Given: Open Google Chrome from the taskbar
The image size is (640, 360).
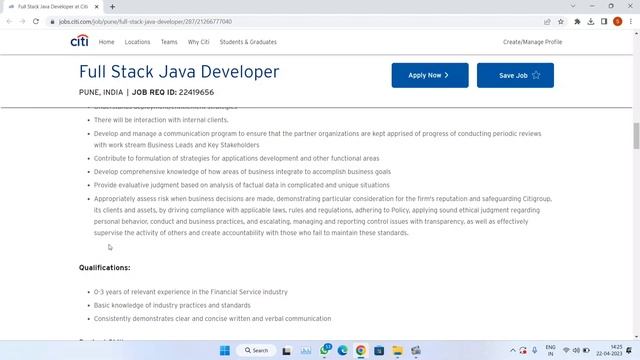Looking at the screenshot, I should 361,351.
